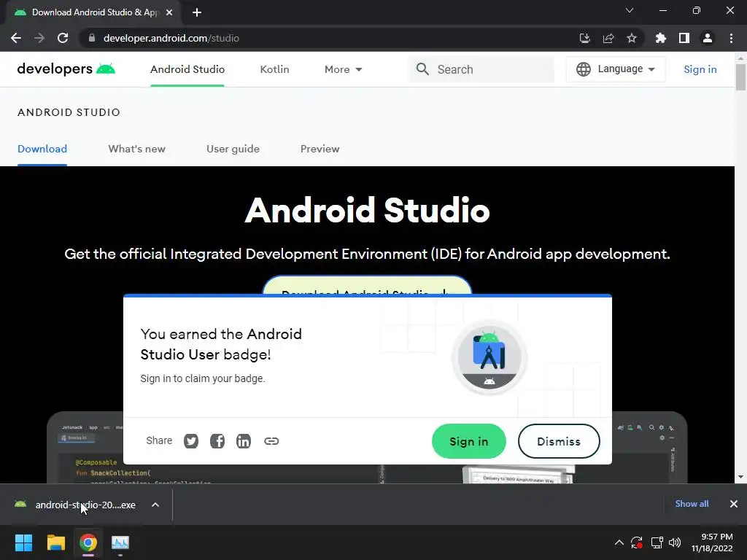This screenshot has height=560, width=747.
Task: Close the downloads bar
Action: pos(734,504)
